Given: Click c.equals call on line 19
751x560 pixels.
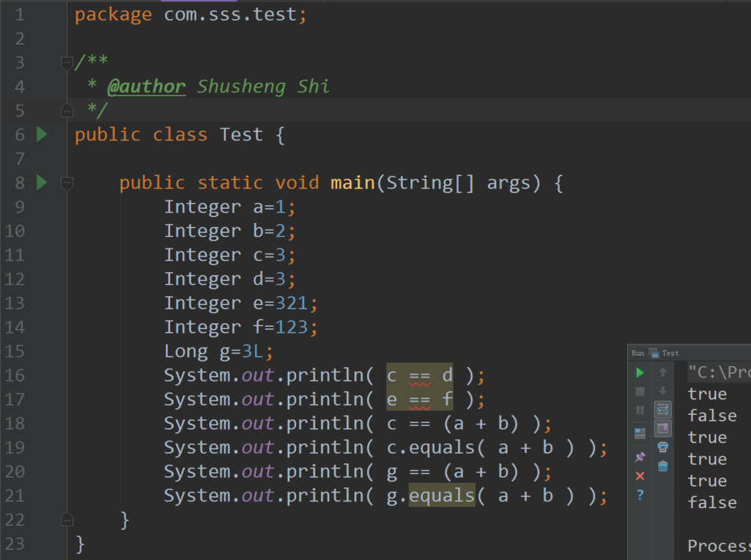Looking at the screenshot, I should pyautogui.click(x=431, y=447).
